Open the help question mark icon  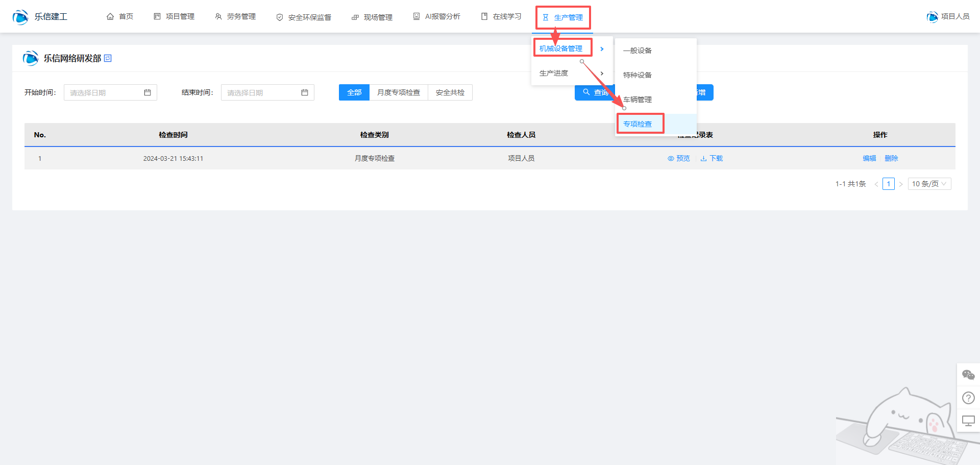968,398
